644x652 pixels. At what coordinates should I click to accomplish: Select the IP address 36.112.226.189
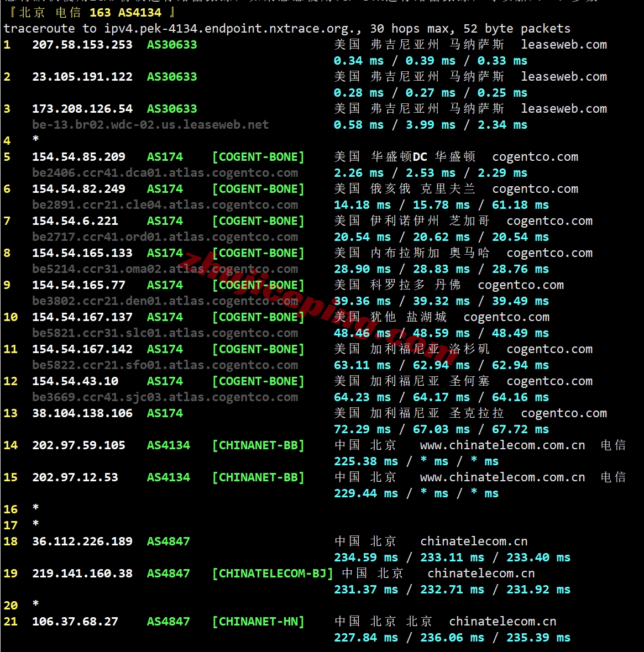(x=82, y=541)
